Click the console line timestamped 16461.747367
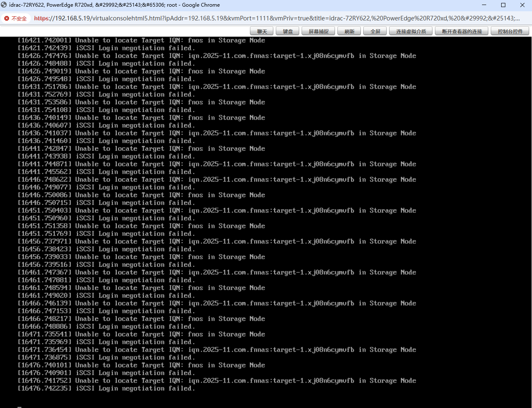 [217, 273]
